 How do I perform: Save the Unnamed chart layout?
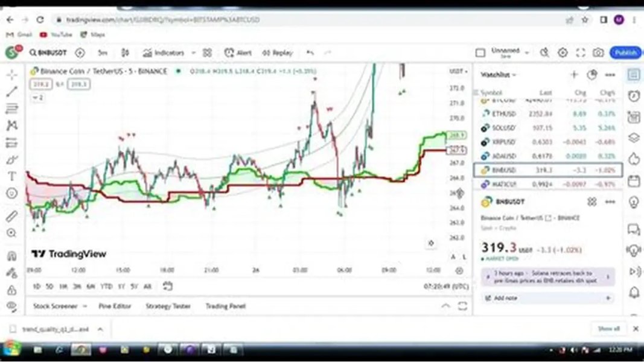click(x=506, y=52)
